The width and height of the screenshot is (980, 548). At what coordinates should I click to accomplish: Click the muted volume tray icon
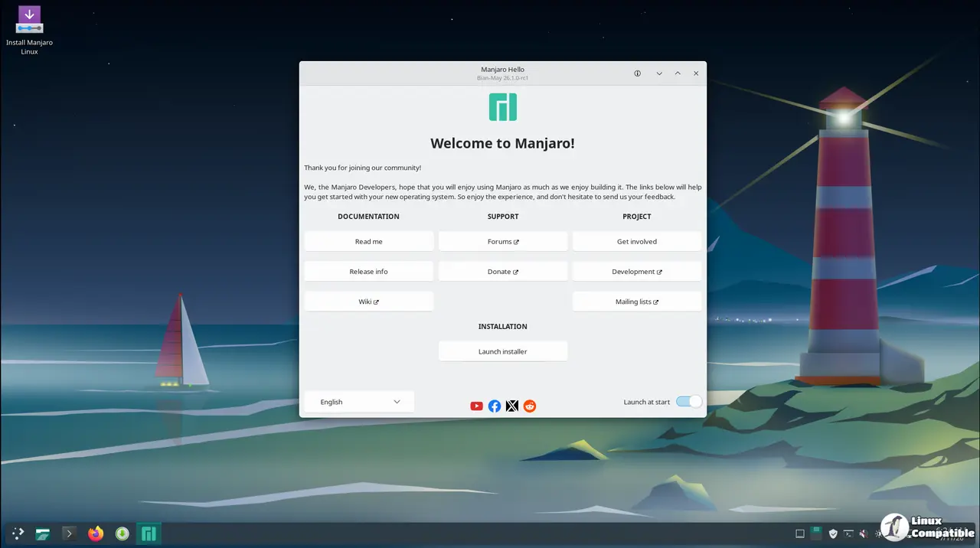click(x=863, y=533)
